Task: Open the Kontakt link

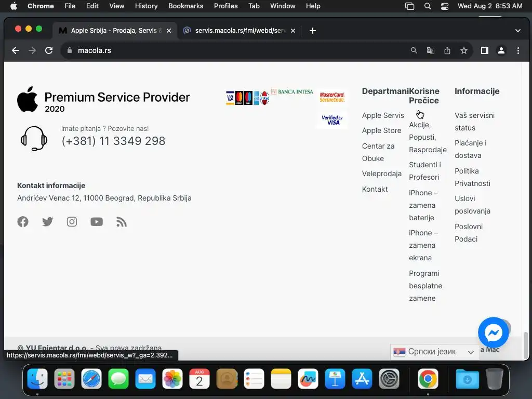Action: pos(375,189)
